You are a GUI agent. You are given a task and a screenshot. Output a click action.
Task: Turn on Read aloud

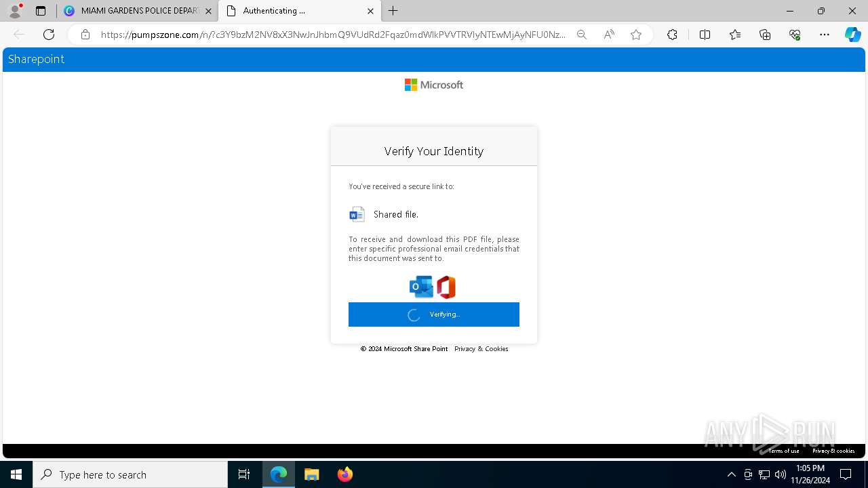pos(609,35)
